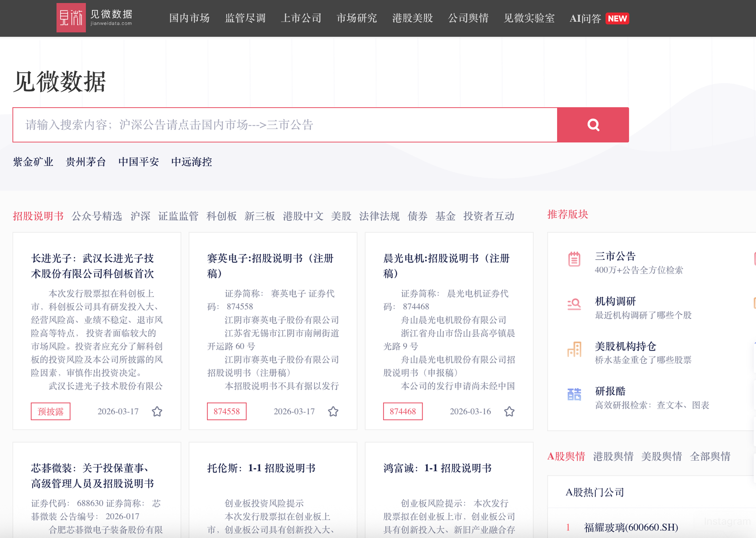Switch to the A股舆情 tab
The height and width of the screenshot is (538, 756).
tap(566, 456)
